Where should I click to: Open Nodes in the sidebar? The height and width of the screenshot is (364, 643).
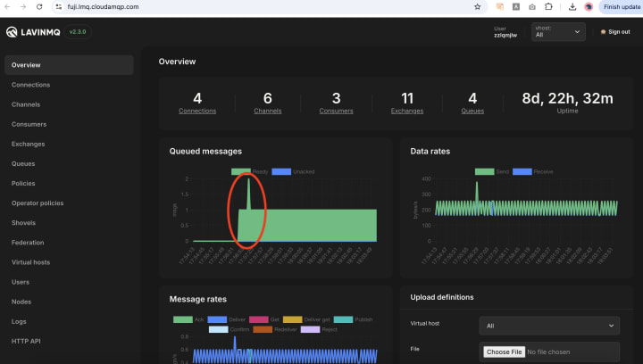tap(21, 302)
